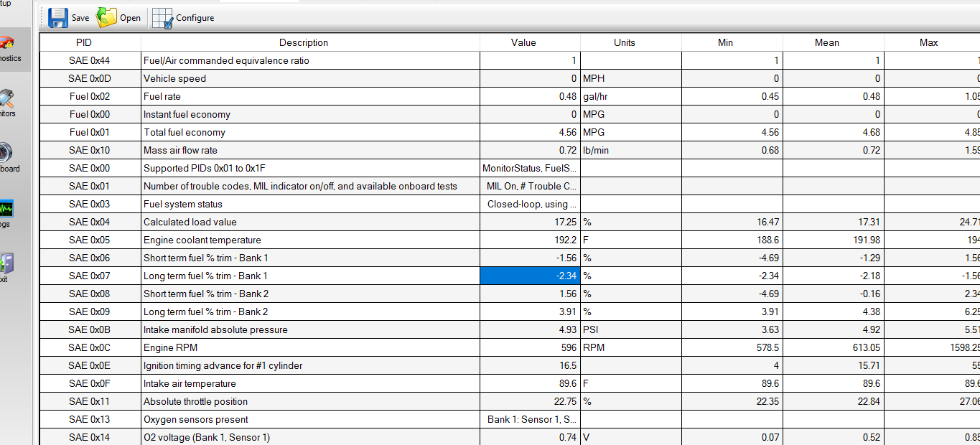Click the Exit door icon

click(6, 267)
